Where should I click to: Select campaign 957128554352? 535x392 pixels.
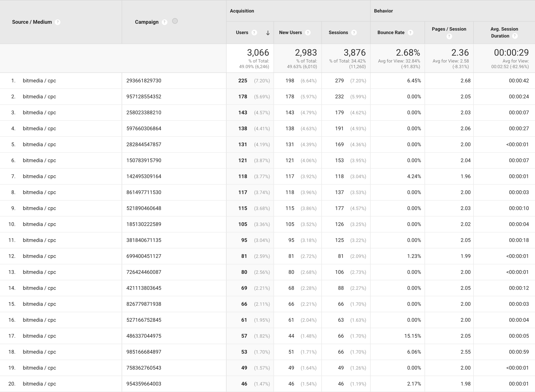tap(144, 97)
